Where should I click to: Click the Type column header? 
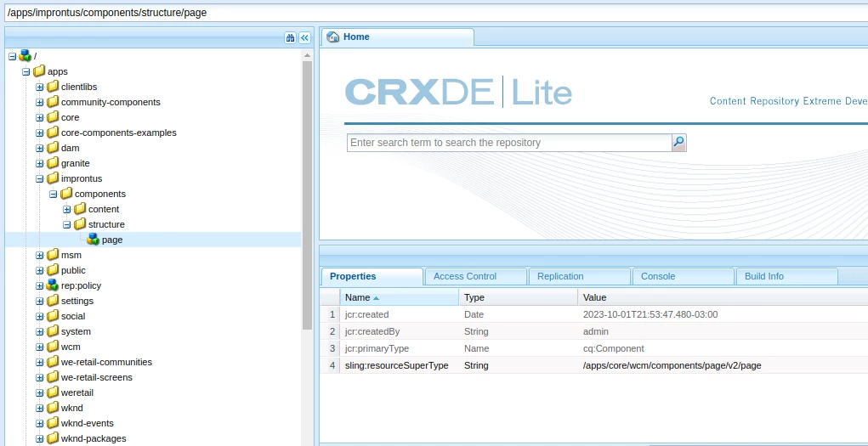518,297
